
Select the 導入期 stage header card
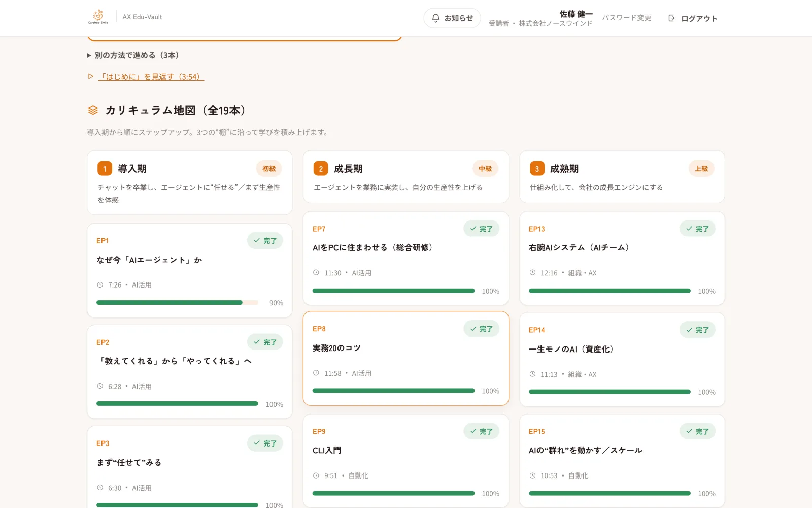point(190,183)
